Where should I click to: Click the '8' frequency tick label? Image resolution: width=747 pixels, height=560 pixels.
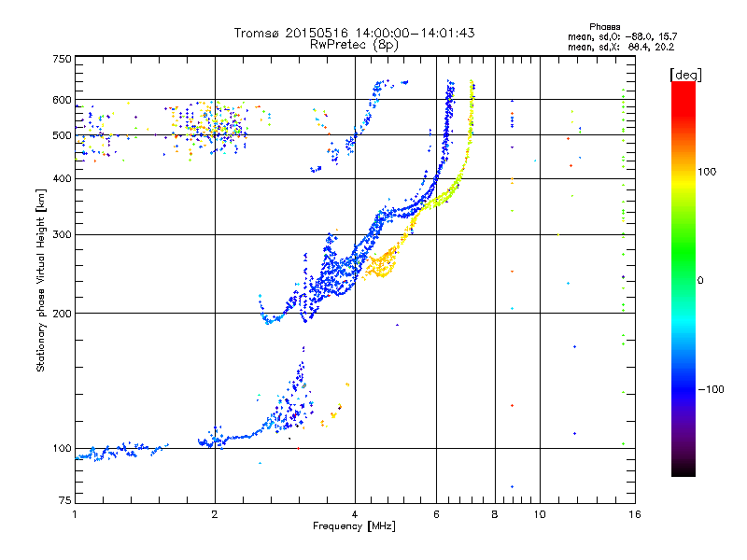coord(495,514)
